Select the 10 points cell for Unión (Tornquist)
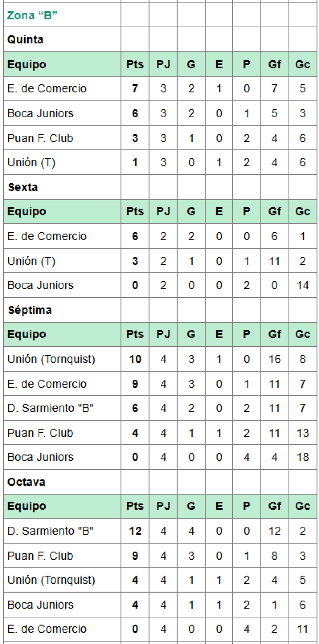This screenshot has width=319, height=644. point(135,359)
